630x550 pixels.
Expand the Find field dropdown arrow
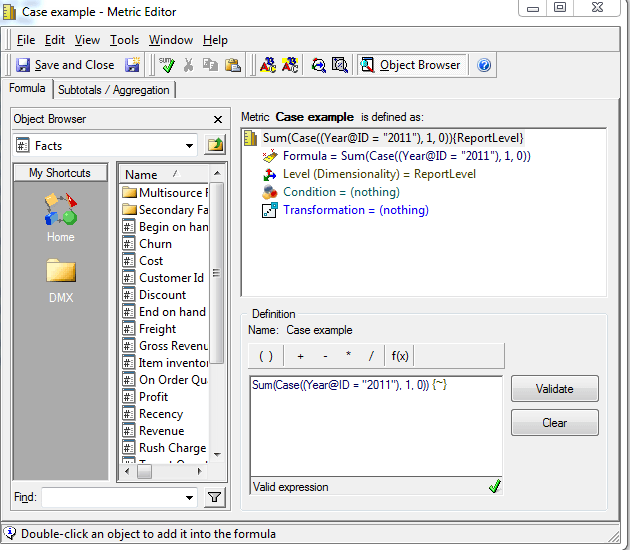pos(190,497)
